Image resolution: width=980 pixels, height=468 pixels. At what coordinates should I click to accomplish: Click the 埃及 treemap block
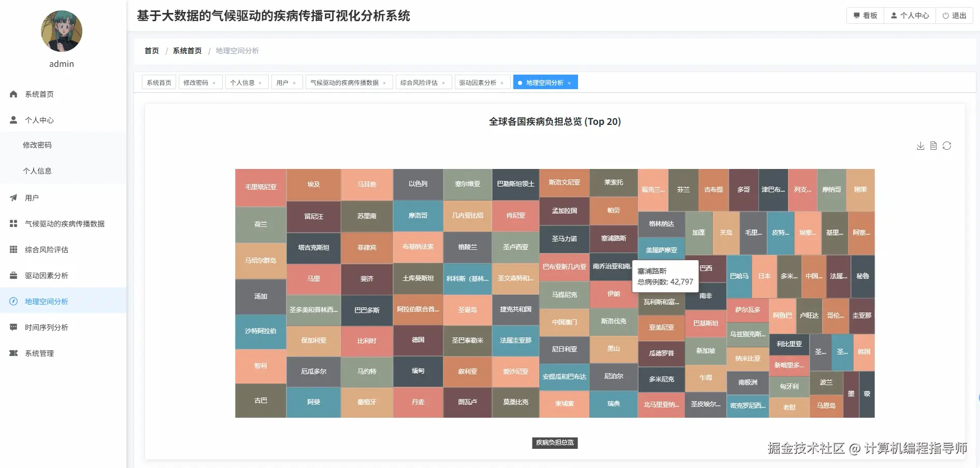pyautogui.click(x=313, y=185)
